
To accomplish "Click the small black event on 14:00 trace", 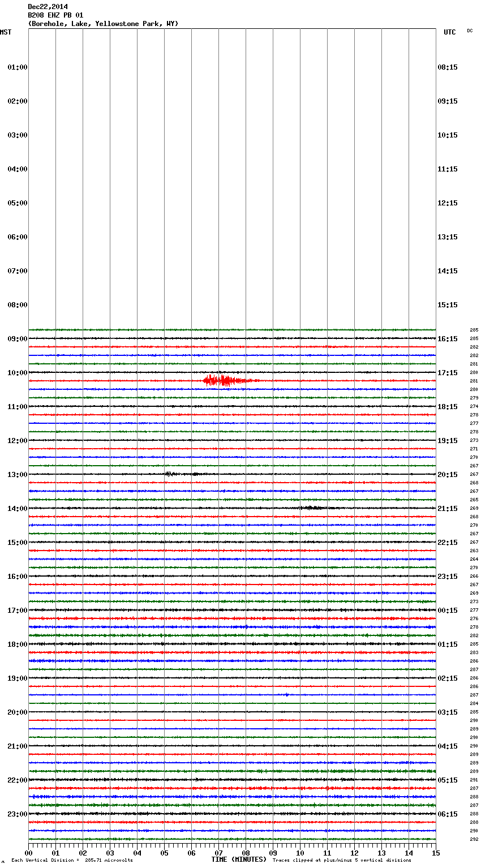I will click(x=312, y=508).
